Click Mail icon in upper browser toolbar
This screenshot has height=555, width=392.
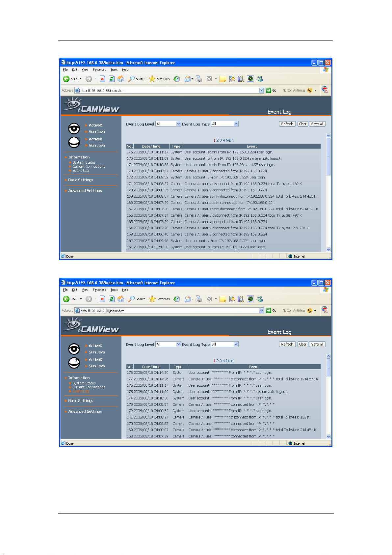188,79
